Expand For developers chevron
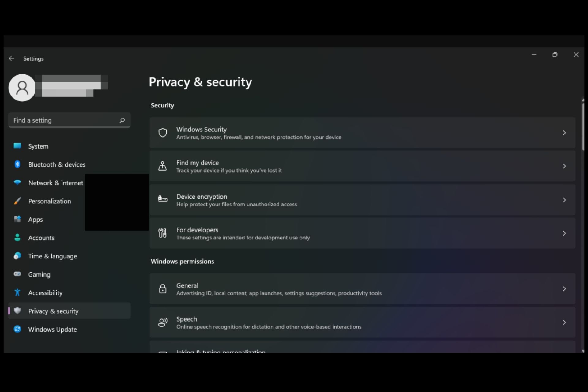Viewport: 588px width, 392px height. tap(564, 233)
